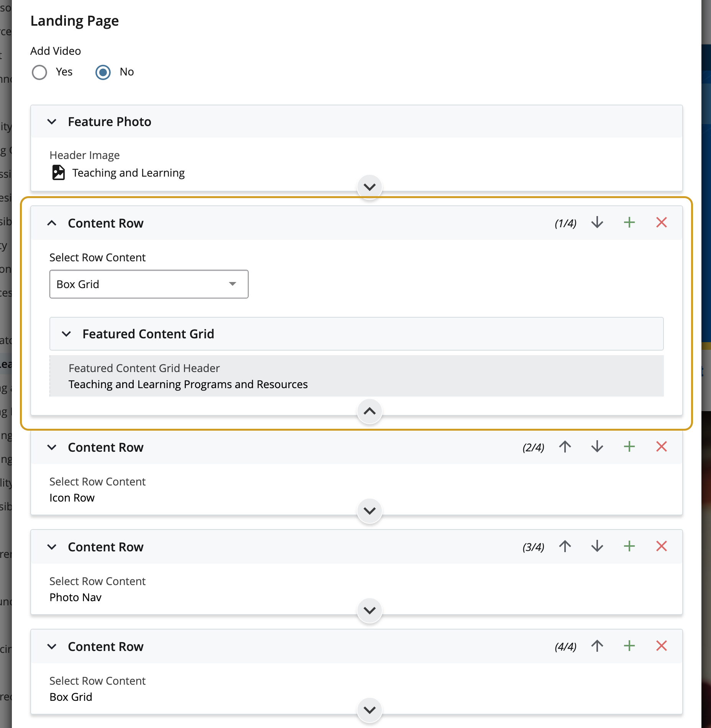711x728 pixels.
Task: Select the No radio for Add Video
Action: (103, 72)
